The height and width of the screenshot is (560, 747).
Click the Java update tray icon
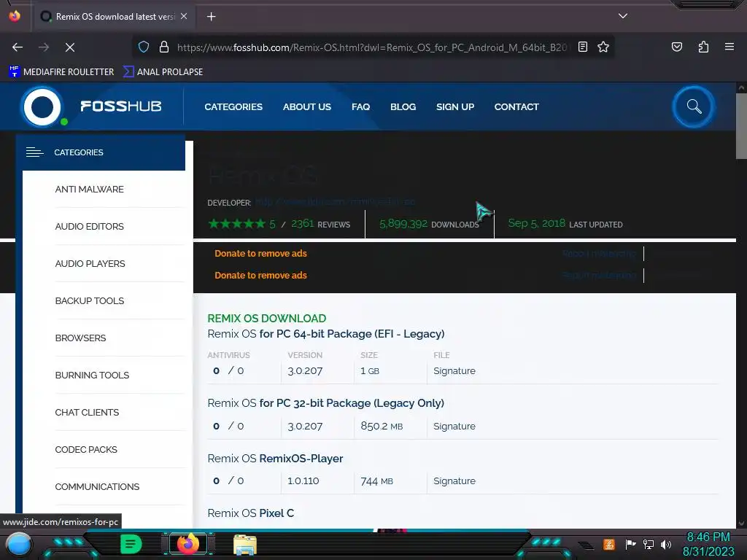pos(609,544)
